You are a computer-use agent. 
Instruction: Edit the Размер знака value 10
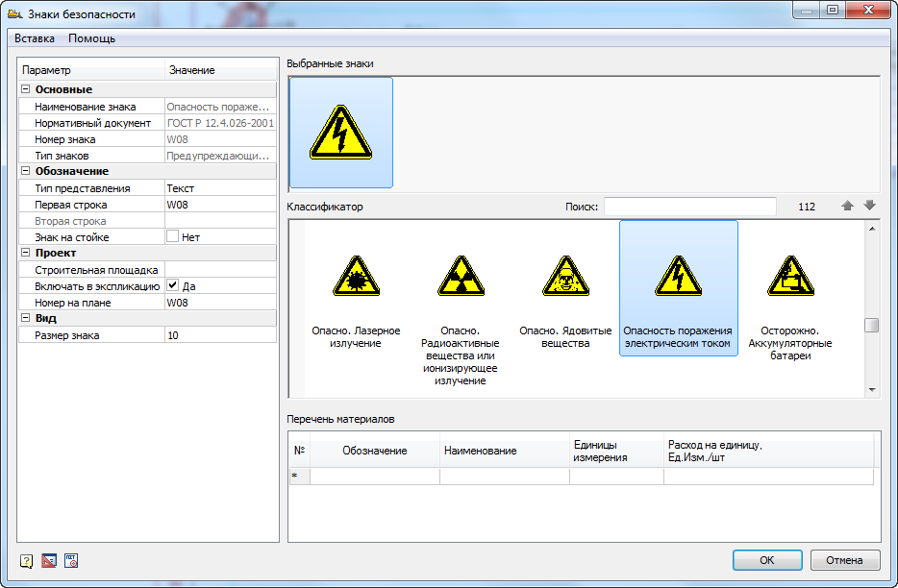tap(220, 335)
